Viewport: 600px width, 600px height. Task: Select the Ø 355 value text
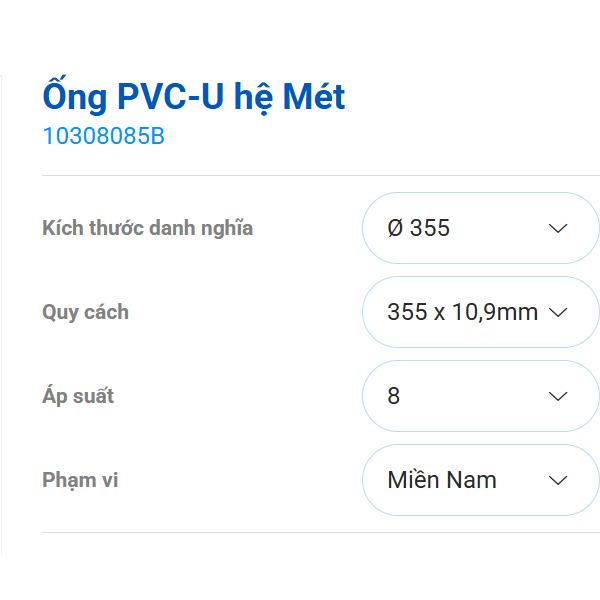418,228
